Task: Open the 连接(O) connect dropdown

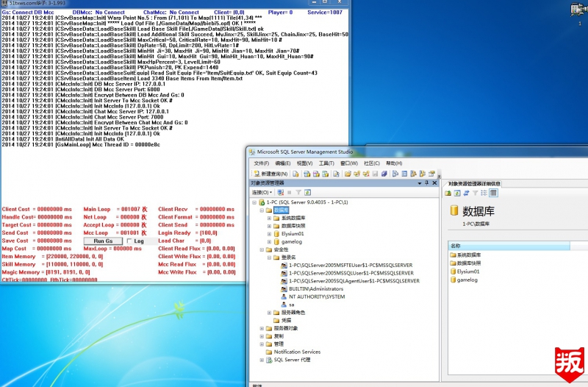Action: (262, 192)
